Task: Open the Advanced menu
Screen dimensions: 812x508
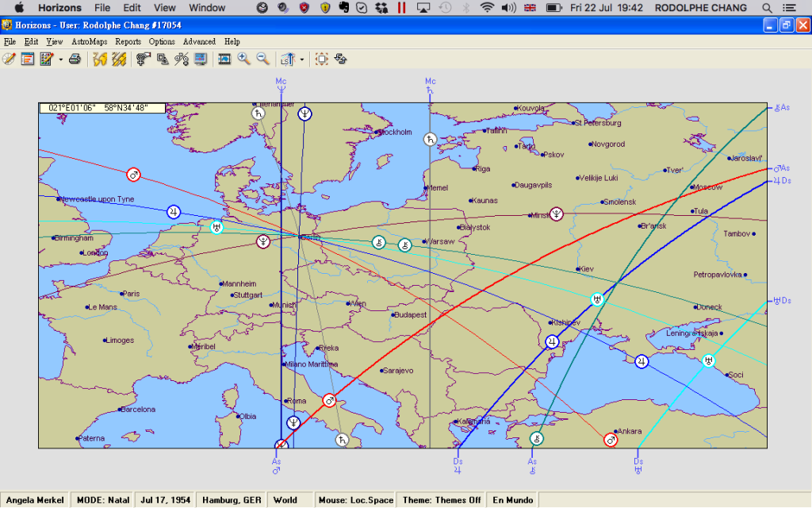Action: click(199, 41)
